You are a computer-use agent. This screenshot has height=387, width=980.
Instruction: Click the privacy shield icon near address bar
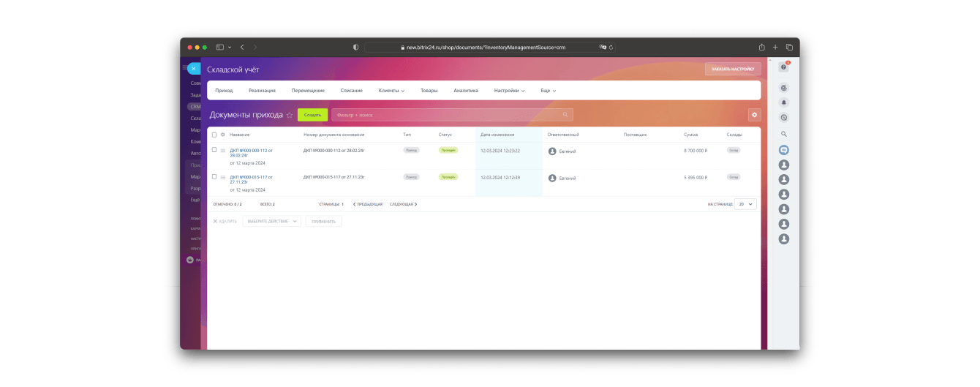(356, 47)
